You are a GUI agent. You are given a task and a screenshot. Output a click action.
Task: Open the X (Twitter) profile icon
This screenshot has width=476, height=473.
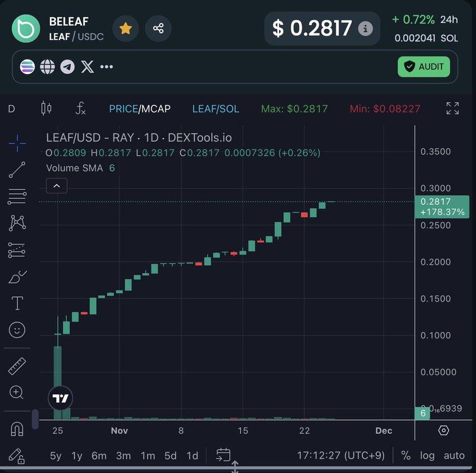[x=87, y=67]
